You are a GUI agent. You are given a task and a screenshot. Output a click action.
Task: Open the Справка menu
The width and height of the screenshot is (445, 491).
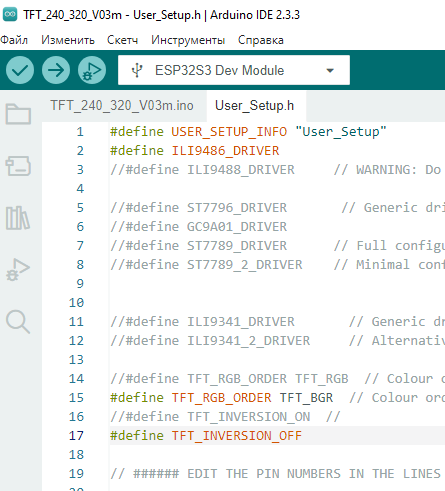tap(261, 40)
